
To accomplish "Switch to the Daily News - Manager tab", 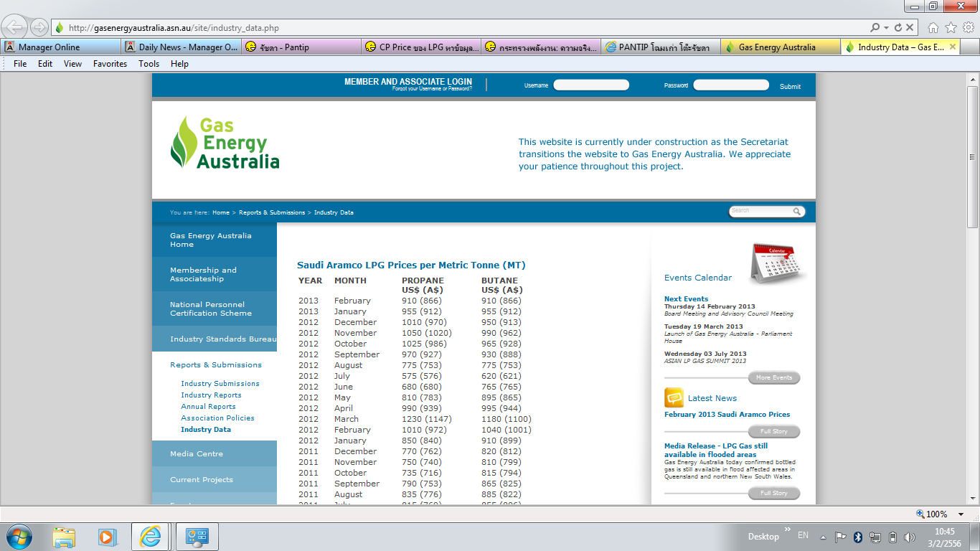I will tap(181, 47).
